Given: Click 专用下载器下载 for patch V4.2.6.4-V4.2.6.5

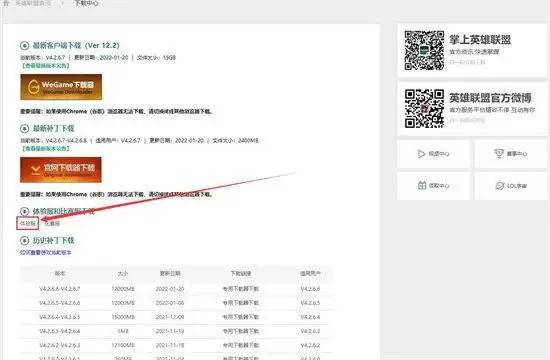Looking at the screenshot, I should tap(241, 317).
